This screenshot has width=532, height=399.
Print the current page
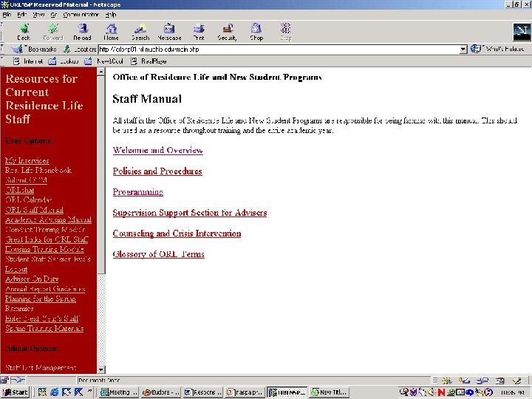click(x=199, y=33)
